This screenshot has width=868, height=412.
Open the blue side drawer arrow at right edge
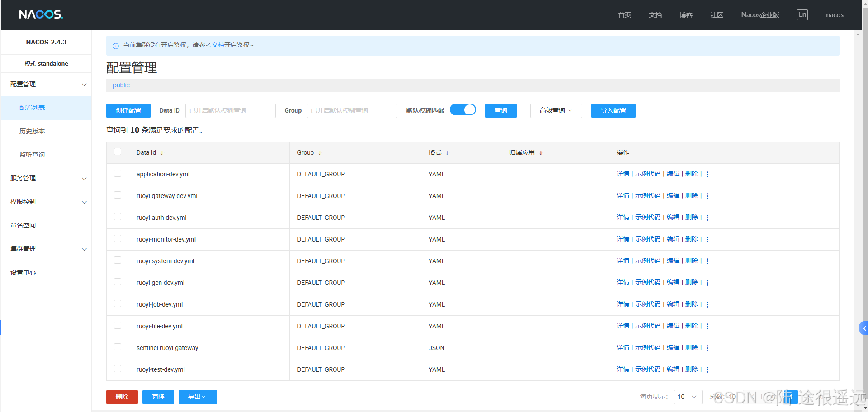point(863,328)
